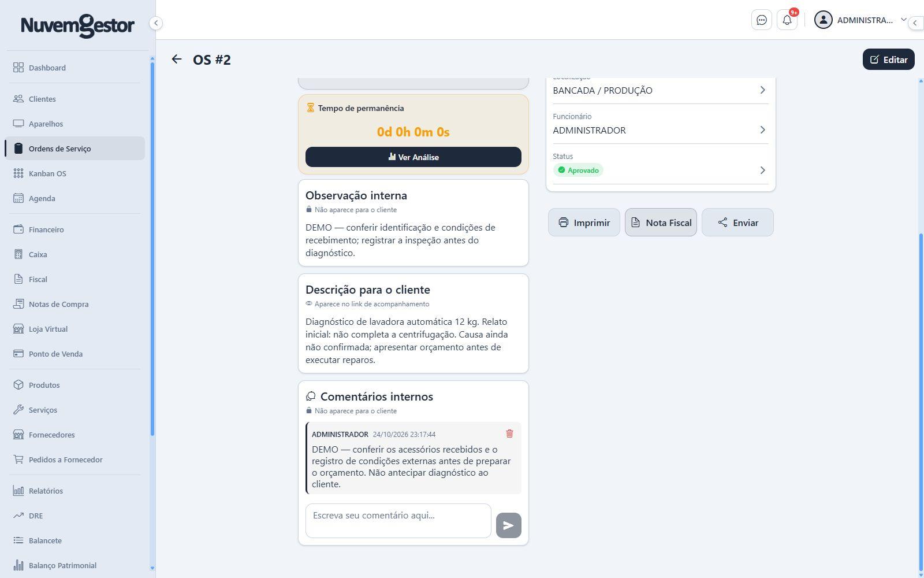
Task: Open the chat messages icon
Action: 761,20
